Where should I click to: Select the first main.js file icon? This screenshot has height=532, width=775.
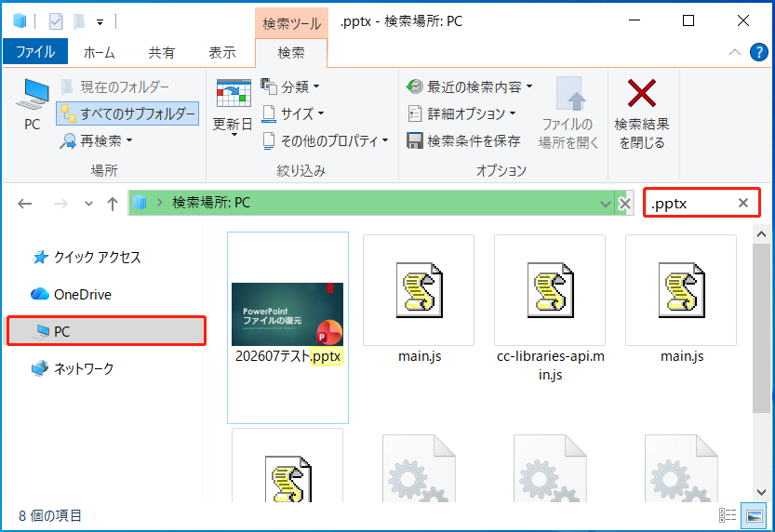[x=419, y=290]
